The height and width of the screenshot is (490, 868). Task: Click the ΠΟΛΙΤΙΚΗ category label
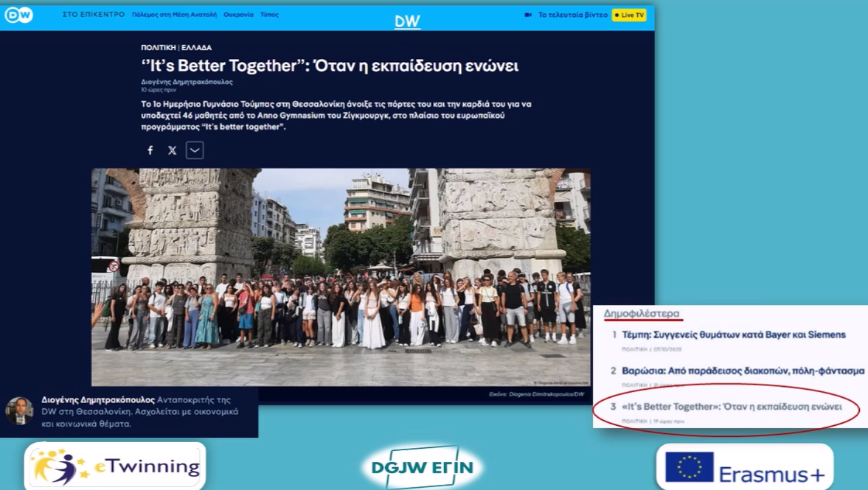coord(158,48)
